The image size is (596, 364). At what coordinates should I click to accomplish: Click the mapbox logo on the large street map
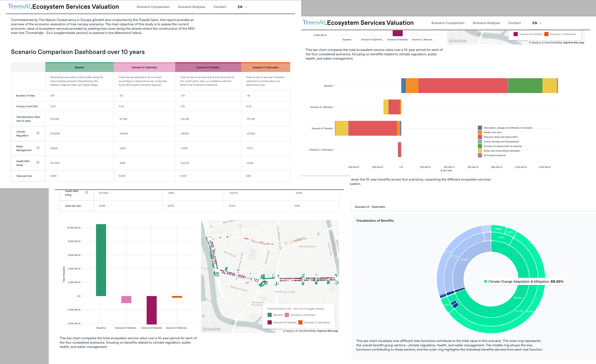point(212,329)
